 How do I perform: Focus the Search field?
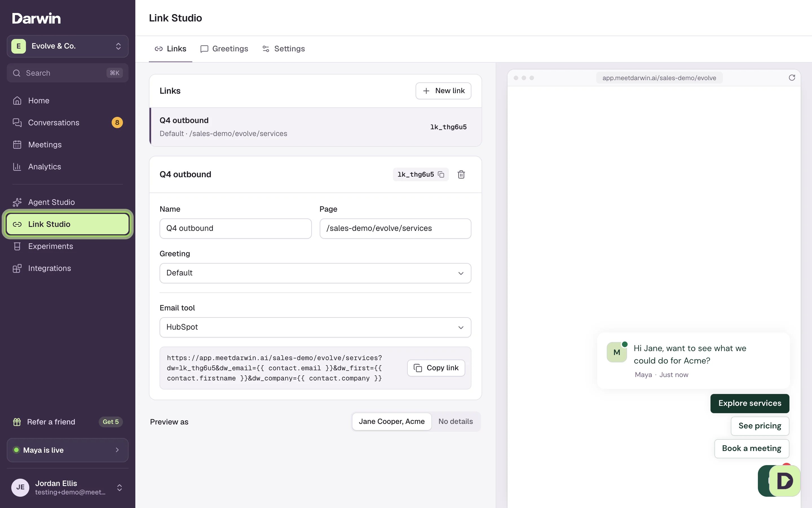[x=67, y=73]
